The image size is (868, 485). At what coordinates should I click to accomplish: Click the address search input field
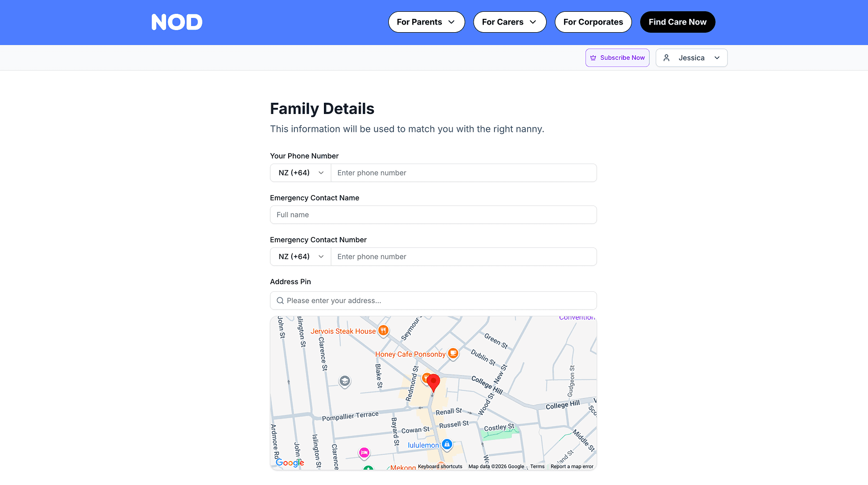coord(433,301)
